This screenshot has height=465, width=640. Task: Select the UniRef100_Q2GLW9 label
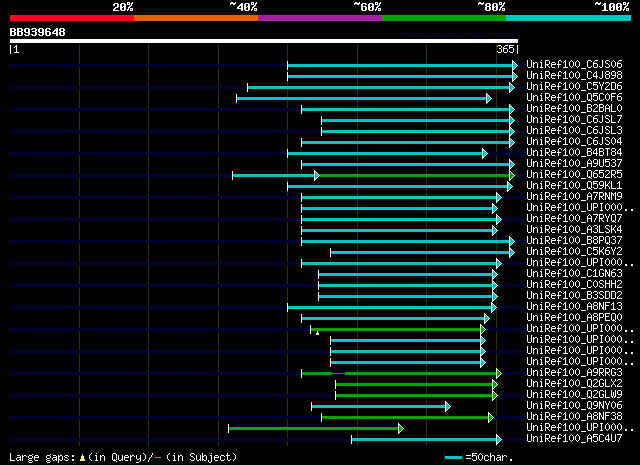[x=574, y=395]
